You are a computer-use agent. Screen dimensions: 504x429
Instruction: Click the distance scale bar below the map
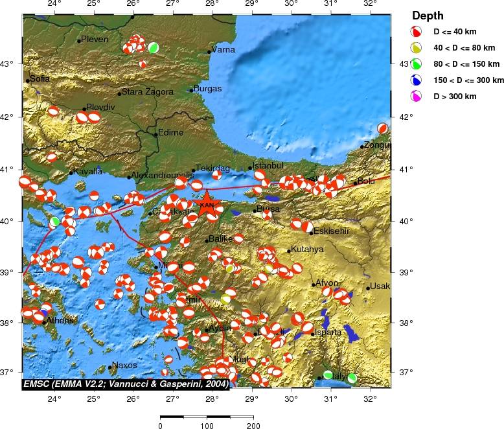click(x=207, y=417)
